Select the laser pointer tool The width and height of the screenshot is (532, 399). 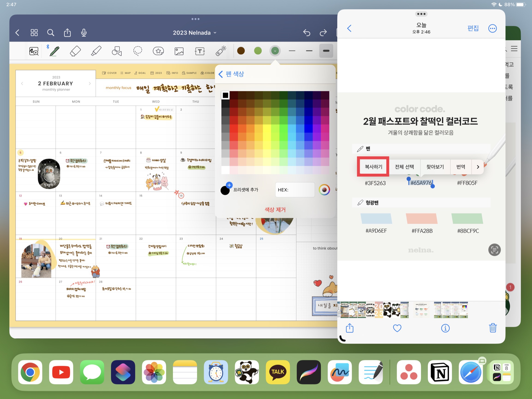pyautogui.click(x=221, y=51)
